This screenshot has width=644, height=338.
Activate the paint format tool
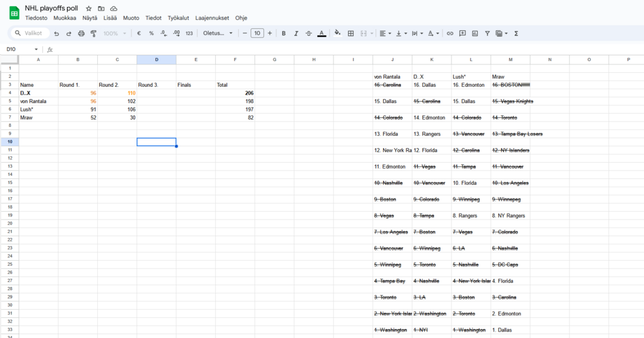[93, 33]
